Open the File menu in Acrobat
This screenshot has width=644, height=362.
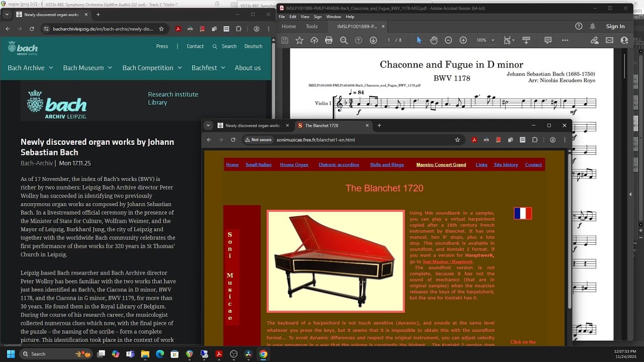[x=282, y=17]
